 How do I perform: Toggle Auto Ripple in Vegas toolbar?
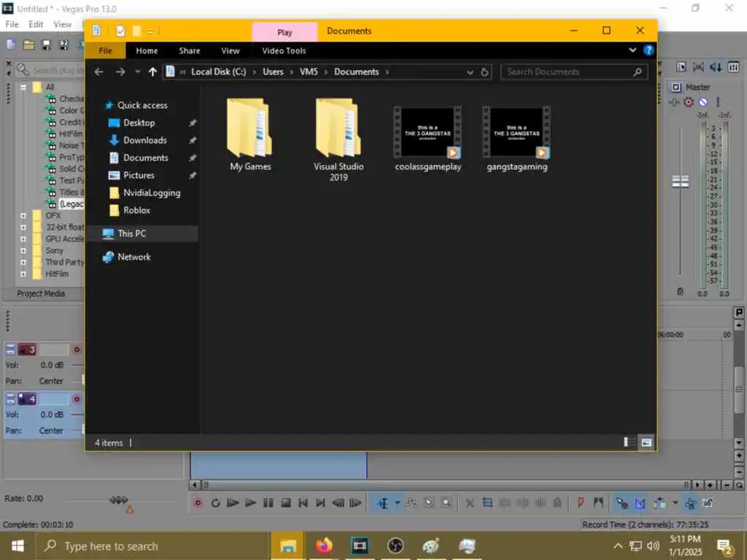point(659,503)
